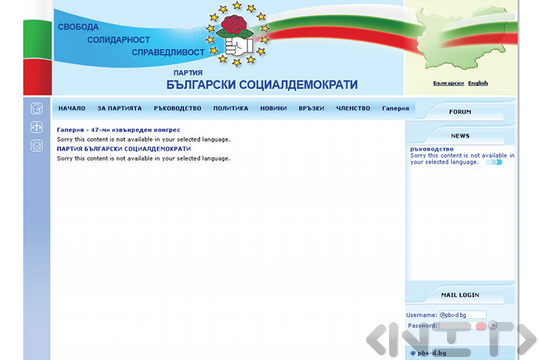Click the СОЛИДАРНОСТ slogan text
This screenshot has height=360, width=540.
point(118,40)
